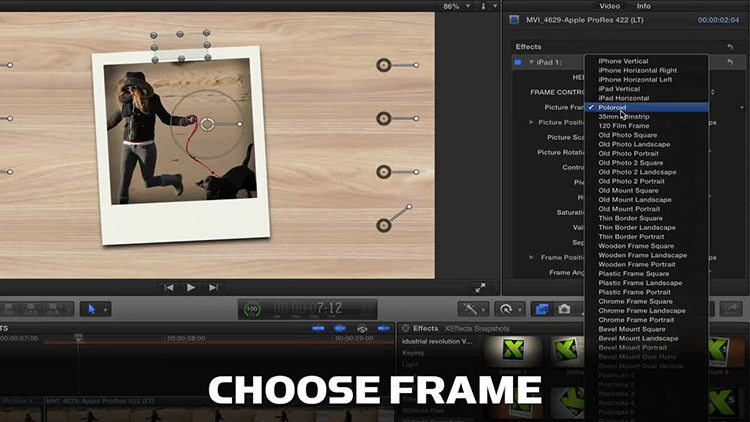Image resolution: width=750 pixels, height=422 pixels.
Task: Click the 00:00:02:04 duration timecode
Action: tap(718, 20)
